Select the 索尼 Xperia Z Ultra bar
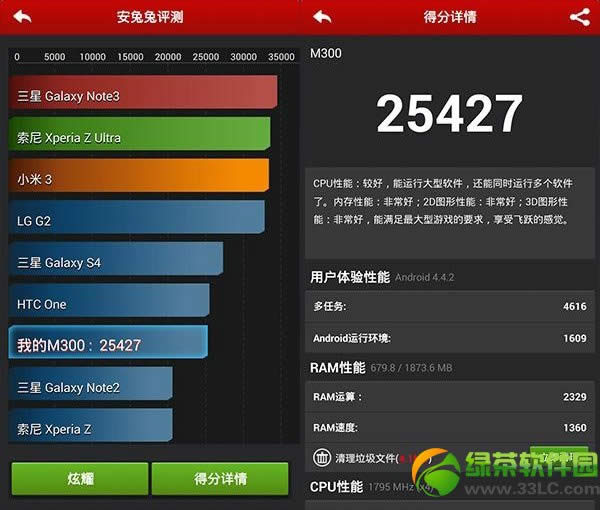600x510 pixels. tap(140, 135)
